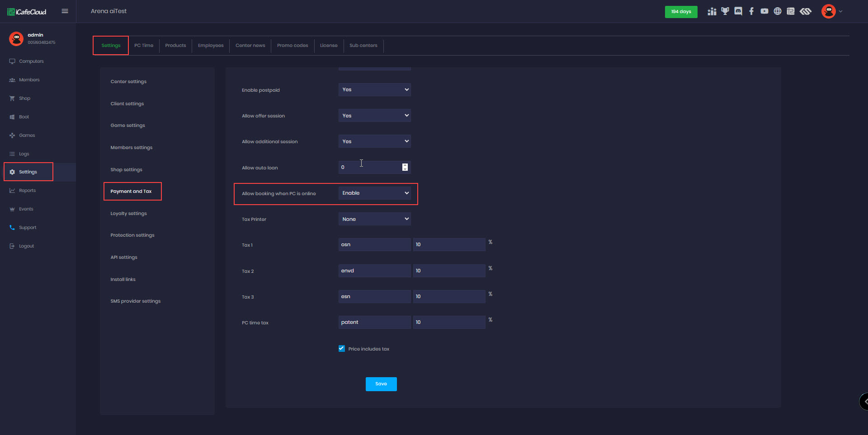Viewport: 868px width, 435px height.
Task: Click the green 194 days license button
Action: coord(681,12)
